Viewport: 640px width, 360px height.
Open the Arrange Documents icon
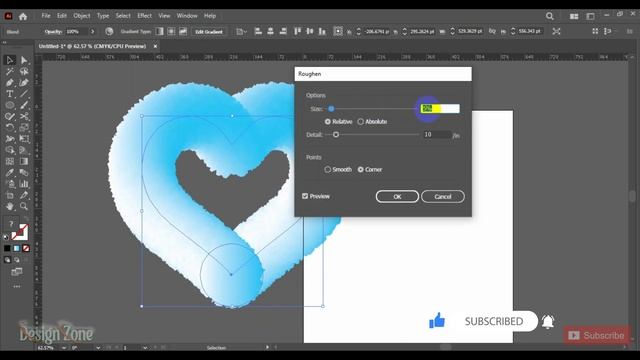574,16
